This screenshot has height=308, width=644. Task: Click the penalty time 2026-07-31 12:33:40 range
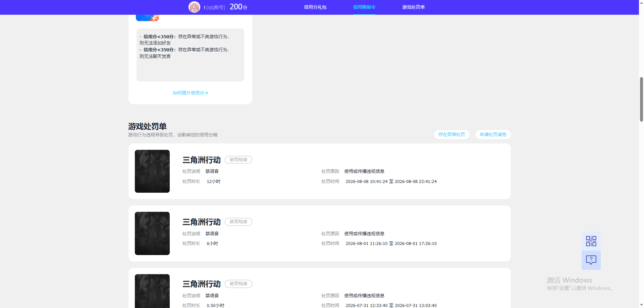click(x=391, y=306)
